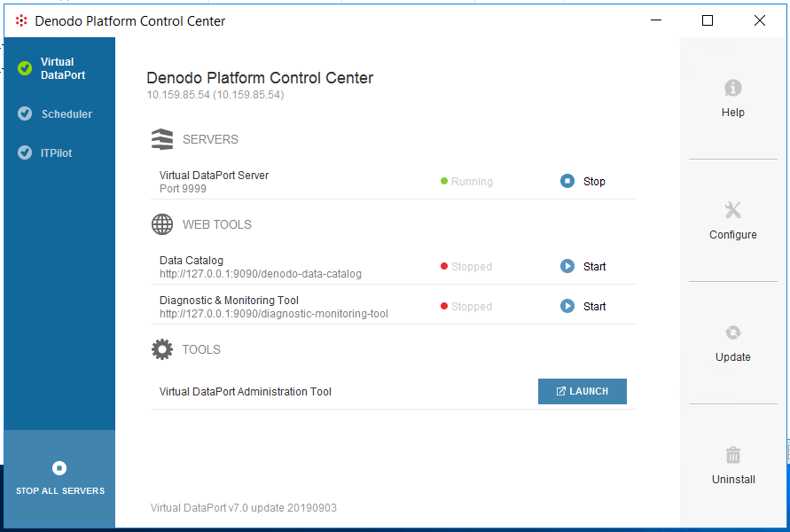
Task: Click the 'Virtual DataPort Server' text
Action: (215, 176)
